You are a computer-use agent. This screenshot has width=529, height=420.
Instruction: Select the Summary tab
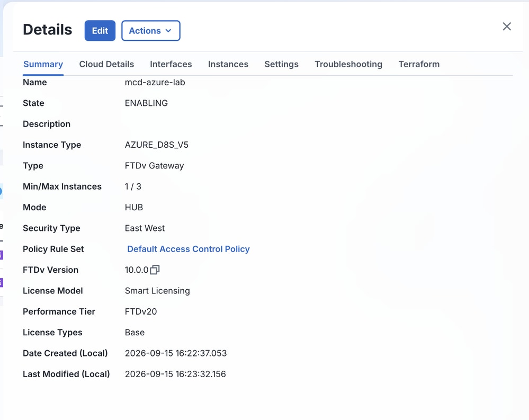[43, 64]
